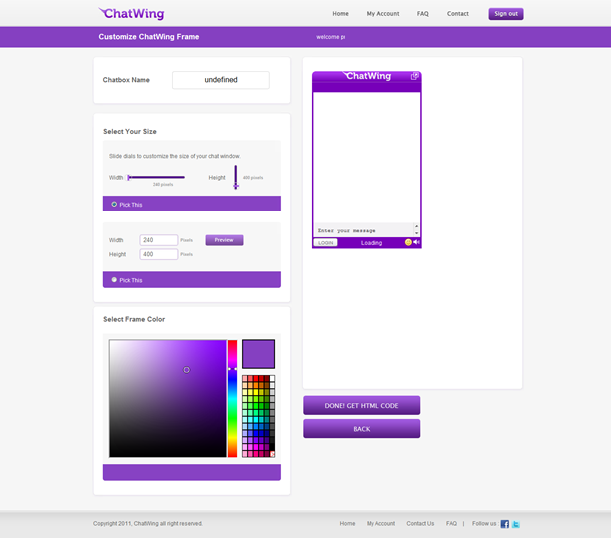Click the pop-out icon in the chatbox header
The image size is (611, 538).
click(415, 76)
